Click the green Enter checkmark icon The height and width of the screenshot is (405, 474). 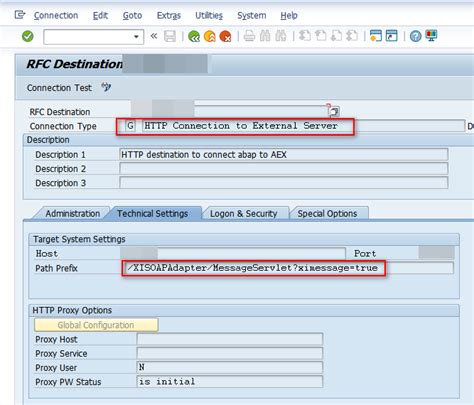pyautogui.click(x=28, y=36)
